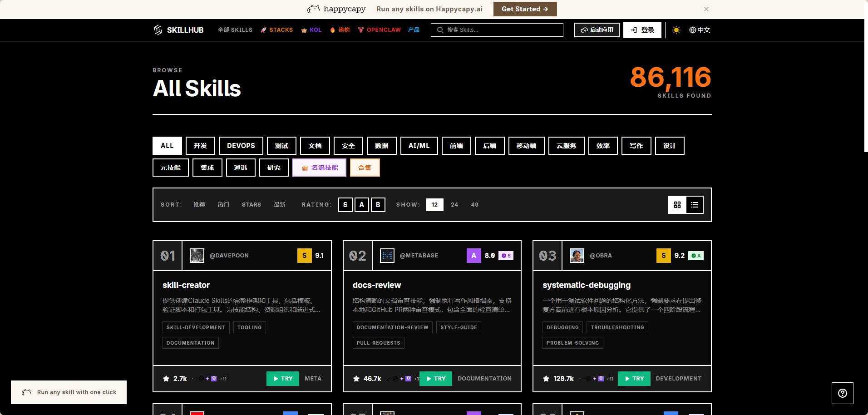Click the green verified A badge on systematic-debugging

pos(696,256)
